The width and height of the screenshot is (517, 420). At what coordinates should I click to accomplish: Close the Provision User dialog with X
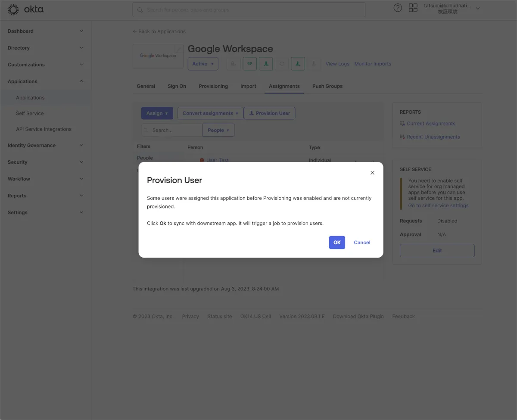click(x=372, y=173)
